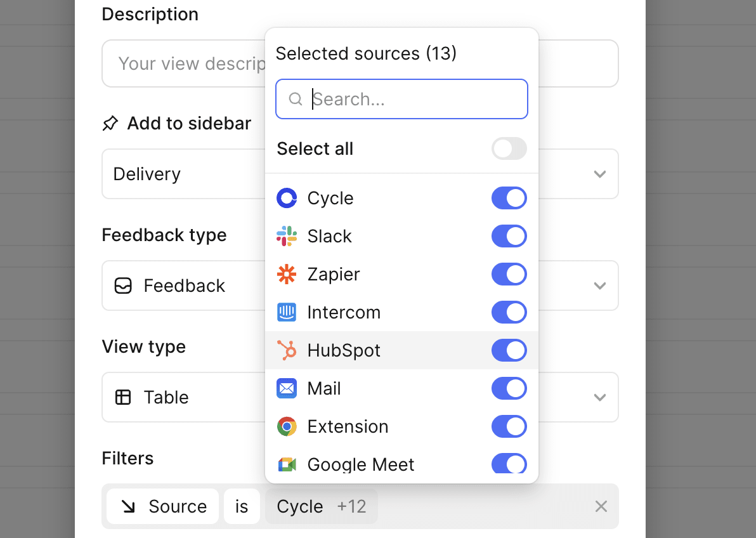Click the Extension source label
Image resolution: width=756 pixels, height=538 pixels.
tap(348, 426)
